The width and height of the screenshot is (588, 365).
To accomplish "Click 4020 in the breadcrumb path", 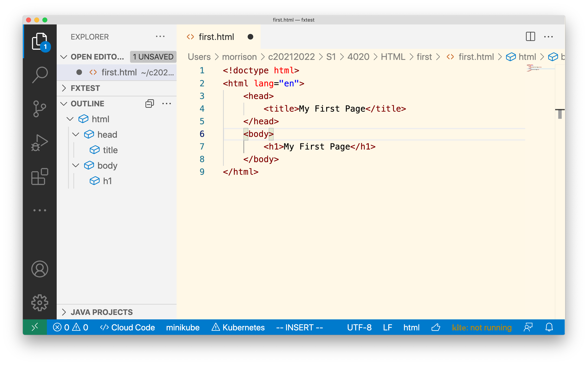I will pyautogui.click(x=358, y=57).
